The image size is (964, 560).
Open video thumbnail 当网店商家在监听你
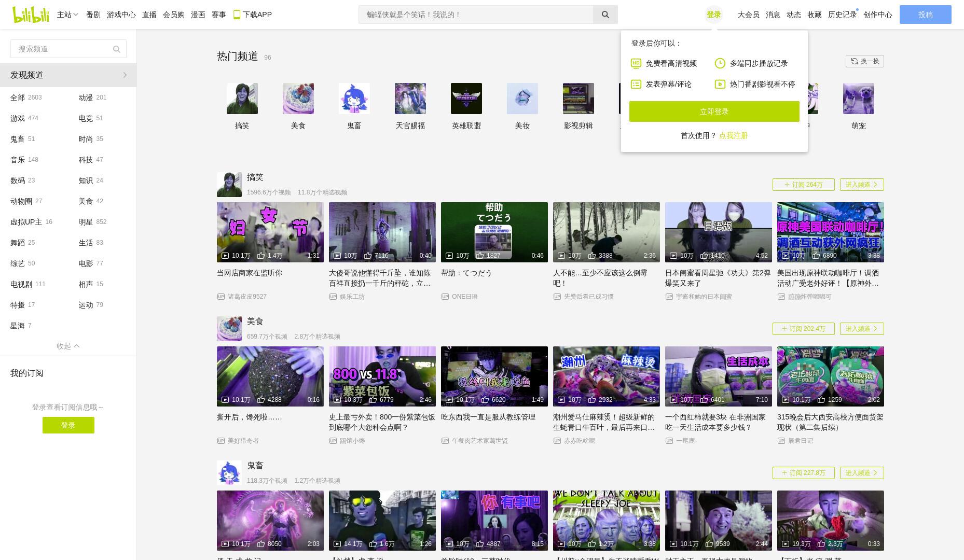tap(270, 232)
